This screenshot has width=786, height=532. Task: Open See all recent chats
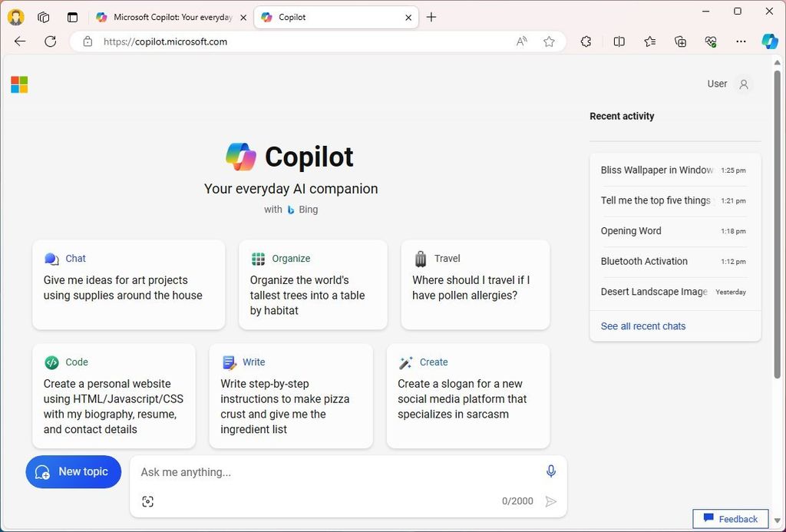(x=642, y=325)
